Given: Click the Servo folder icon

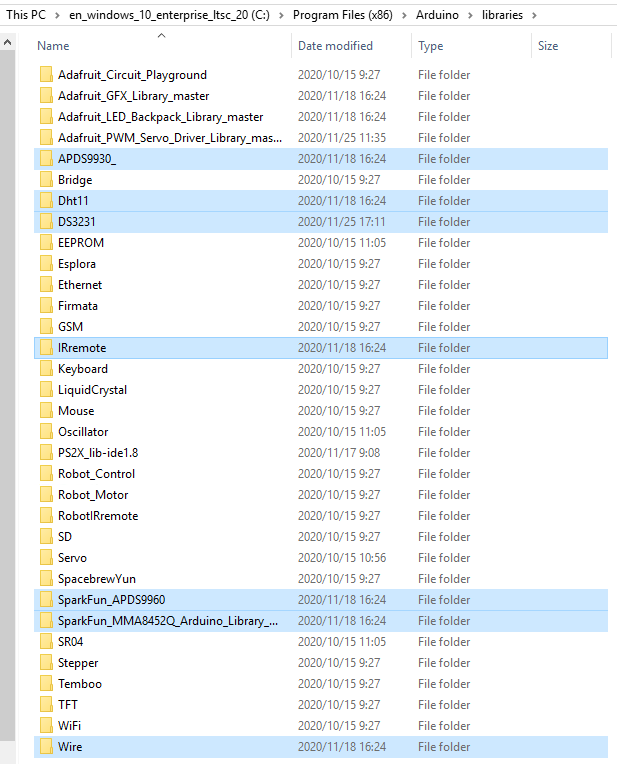Looking at the screenshot, I should pyautogui.click(x=46, y=557).
